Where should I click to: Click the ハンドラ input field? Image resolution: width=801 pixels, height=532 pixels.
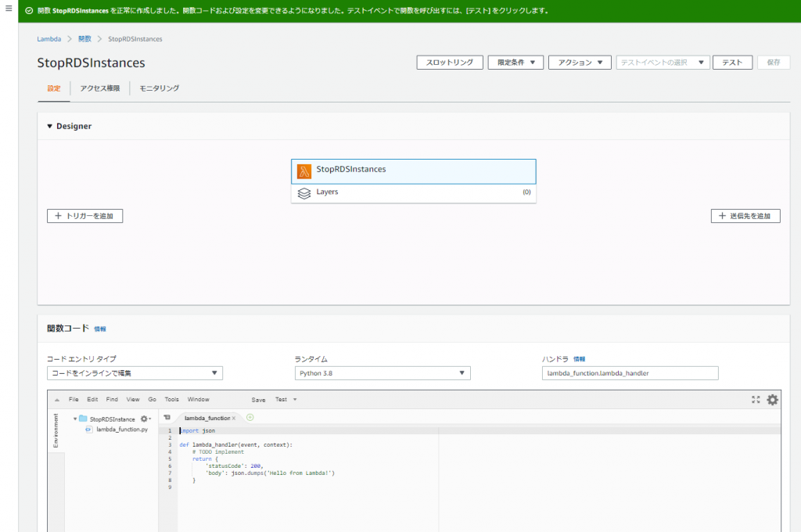click(x=630, y=373)
